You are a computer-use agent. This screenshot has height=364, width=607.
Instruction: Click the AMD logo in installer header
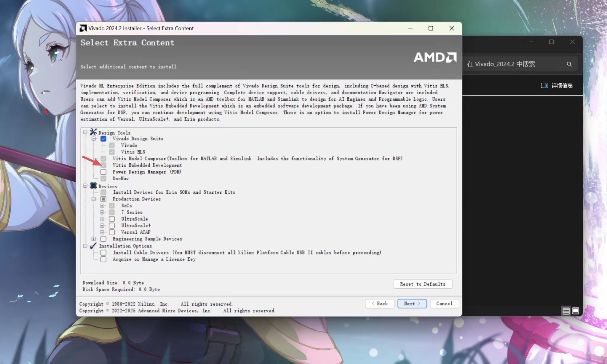click(435, 57)
